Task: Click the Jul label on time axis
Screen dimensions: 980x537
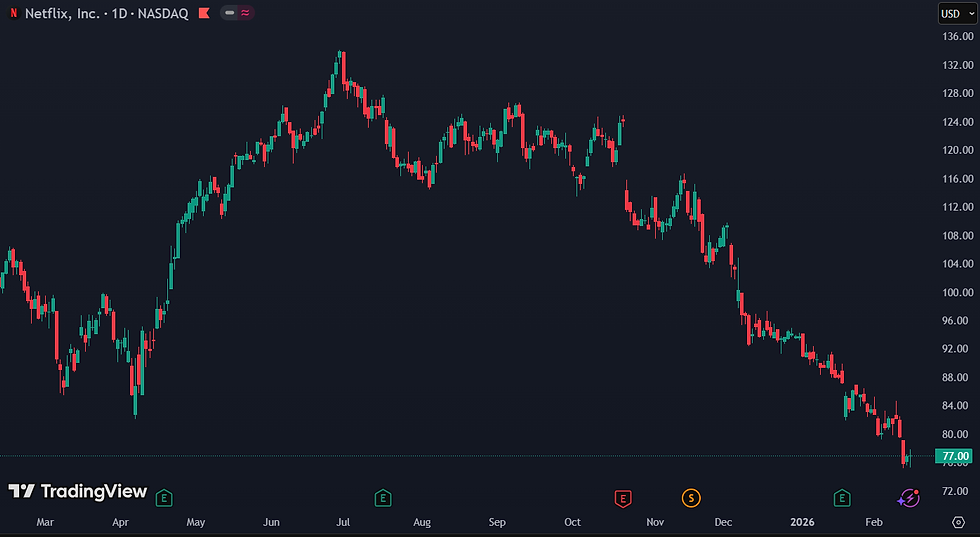Action: [x=342, y=522]
